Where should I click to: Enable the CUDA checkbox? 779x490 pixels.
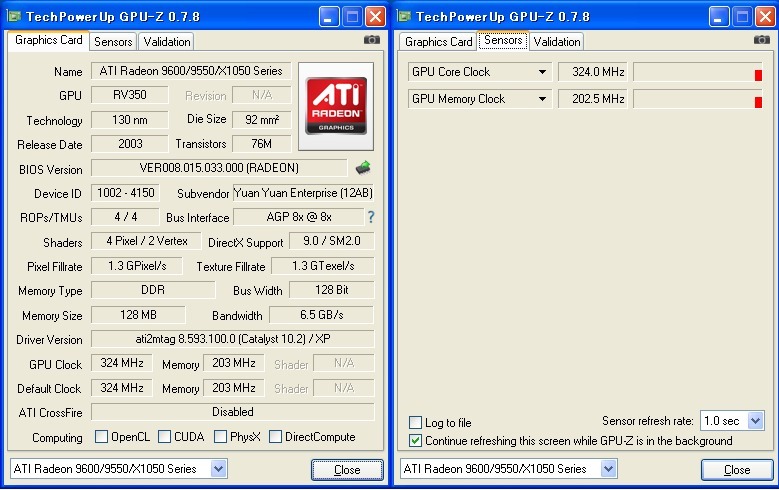(164, 437)
